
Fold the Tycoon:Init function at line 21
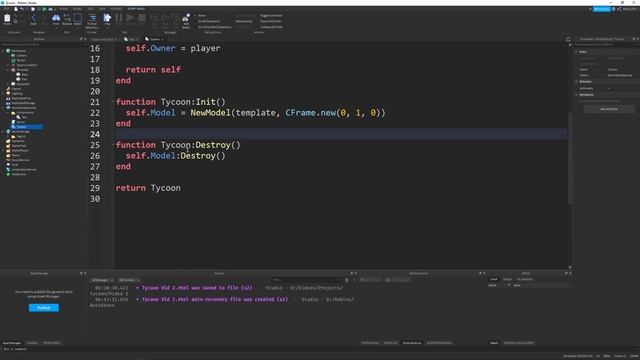point(113,102)
